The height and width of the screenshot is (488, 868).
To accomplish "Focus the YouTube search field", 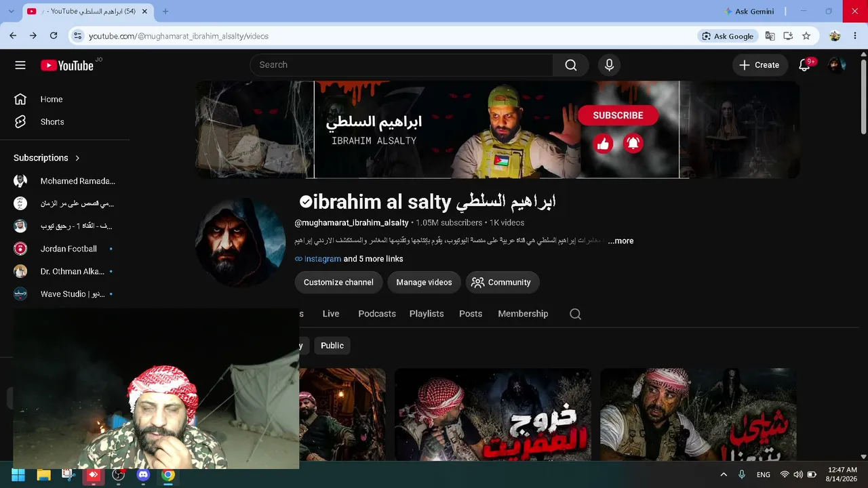I will (401, 65).
